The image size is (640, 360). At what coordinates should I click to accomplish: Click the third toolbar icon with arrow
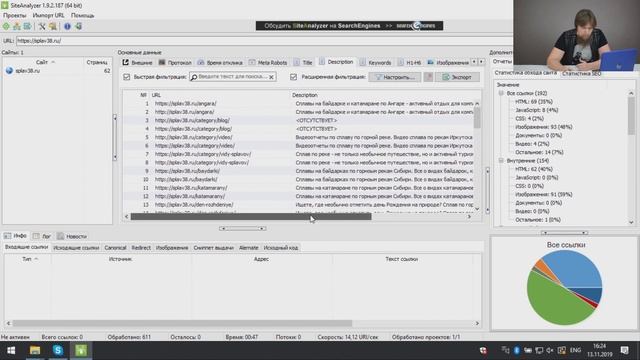[27, 26]
